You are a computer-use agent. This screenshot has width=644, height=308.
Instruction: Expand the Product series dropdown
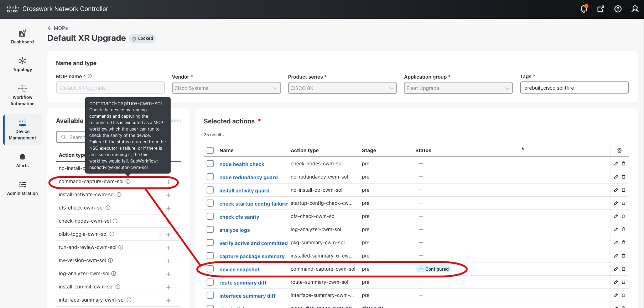(x=342, y=88)
